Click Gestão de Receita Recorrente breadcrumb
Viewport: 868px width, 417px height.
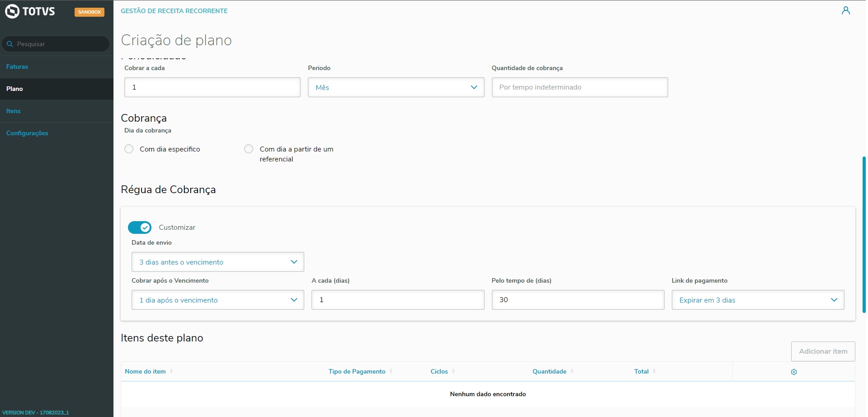click(x=174, y=11)
